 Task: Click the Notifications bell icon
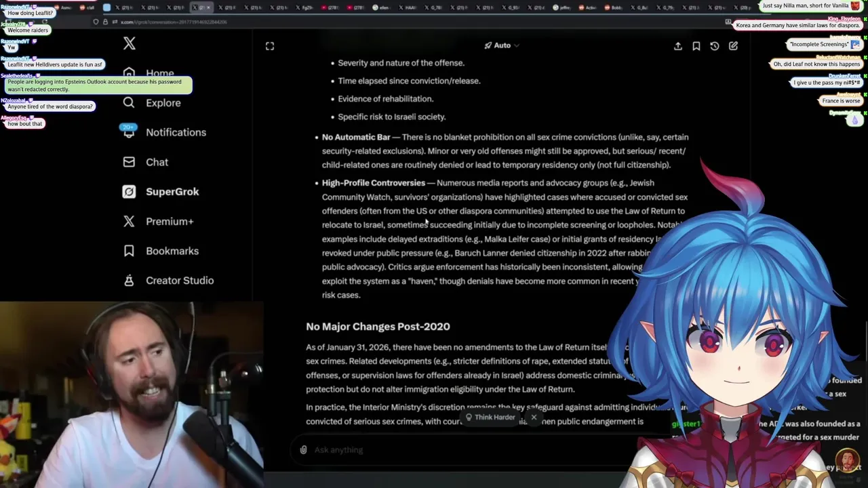[x=129, y=132]
